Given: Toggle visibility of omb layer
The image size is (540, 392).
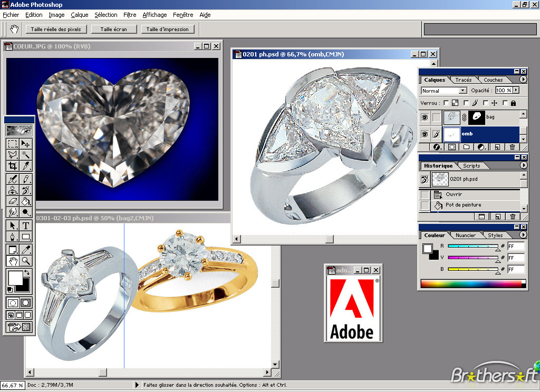Looking at the screenshot, I should pyautogui.click(x=425, y=134).
